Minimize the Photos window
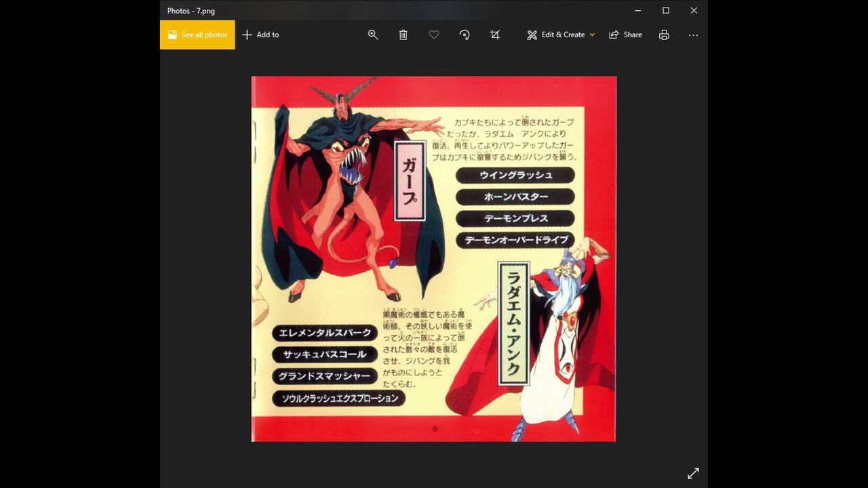Screen dimensions: 868x488 (638, 10)
